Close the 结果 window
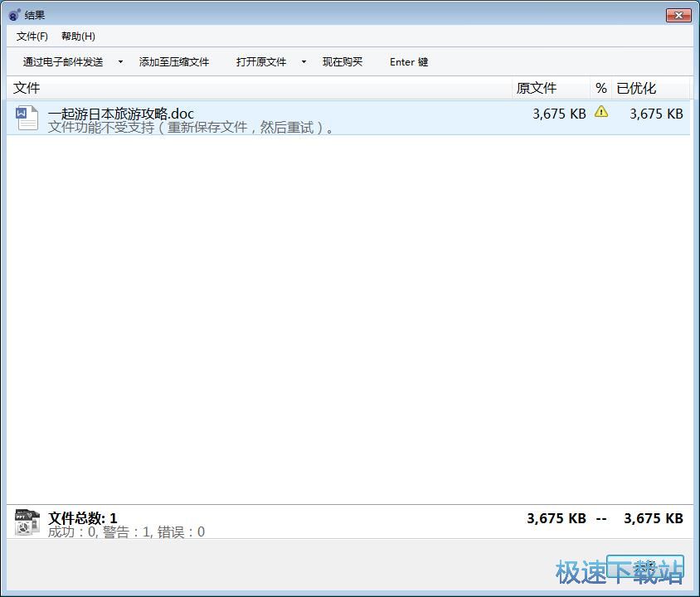This screenshot has height=597, width=700. pos(678,15)
